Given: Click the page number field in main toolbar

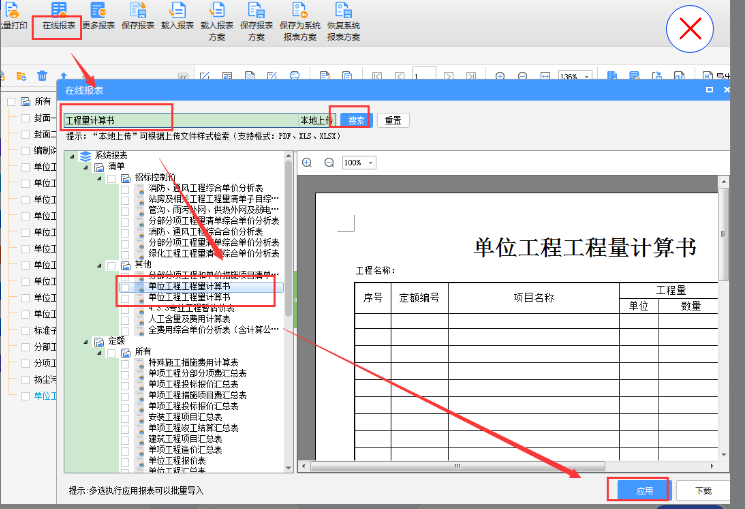Looking at the screenshot, I should (x=424, y=76).
